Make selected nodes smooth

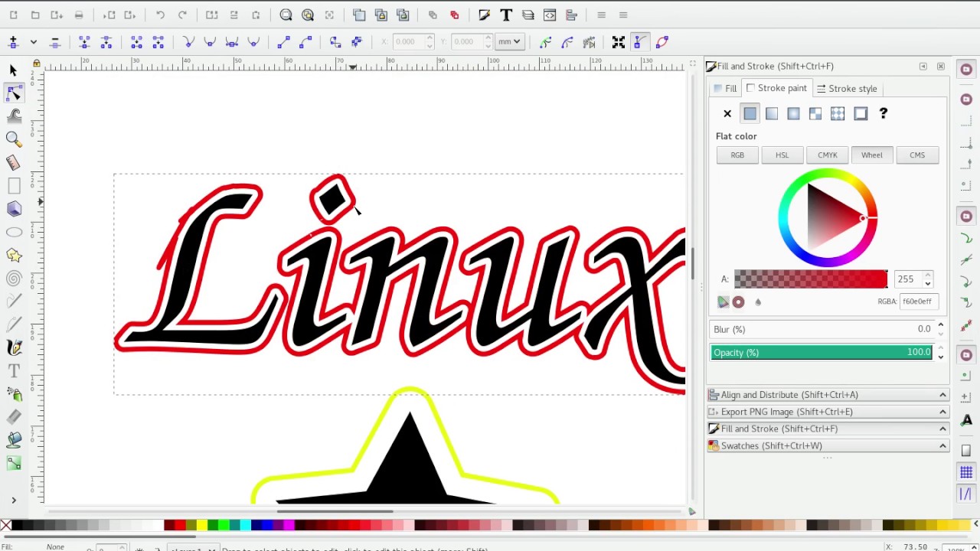point(210,41)
